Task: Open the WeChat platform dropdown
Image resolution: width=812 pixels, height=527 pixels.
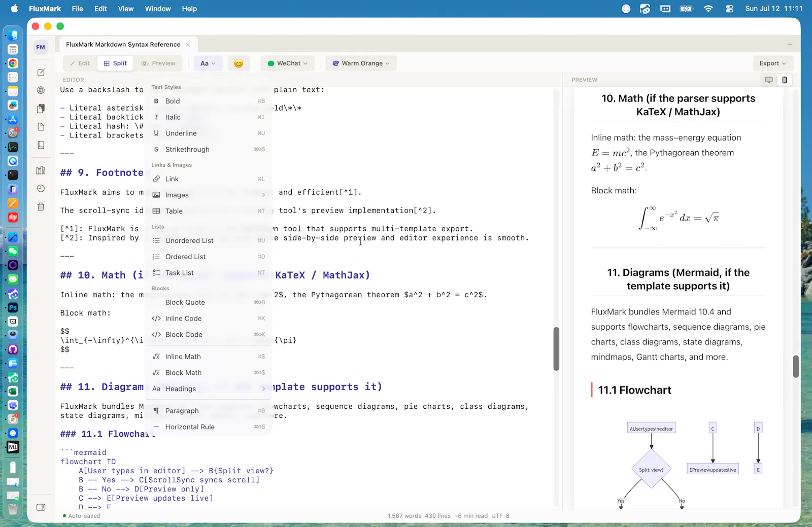Action: 288,63
